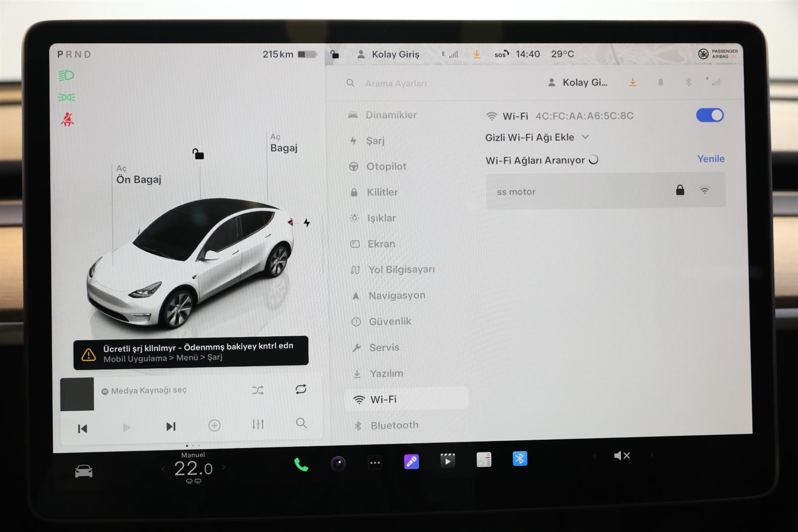
Task: Tap the signal strength icon in the settings header
Action: [714, 81]
